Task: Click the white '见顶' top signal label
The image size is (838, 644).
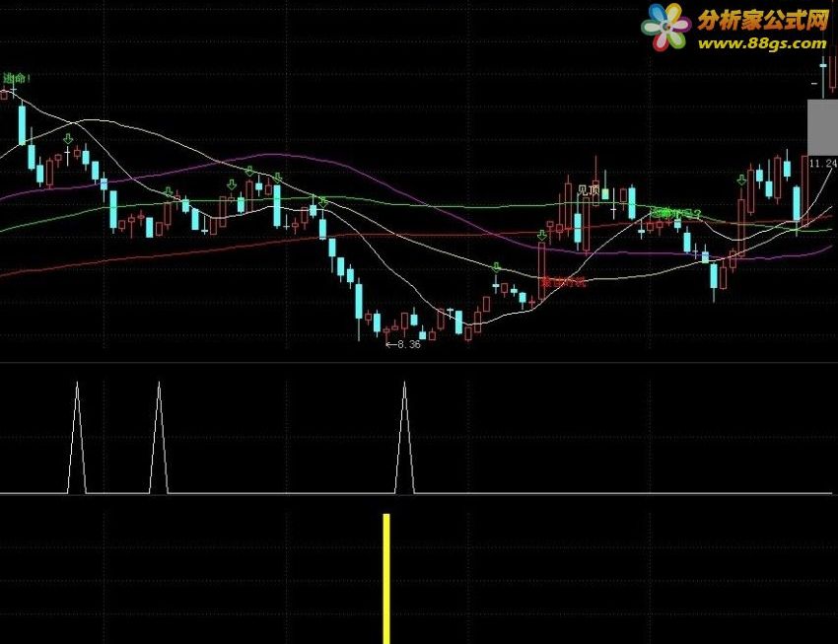Action: (x=589, y=190)
